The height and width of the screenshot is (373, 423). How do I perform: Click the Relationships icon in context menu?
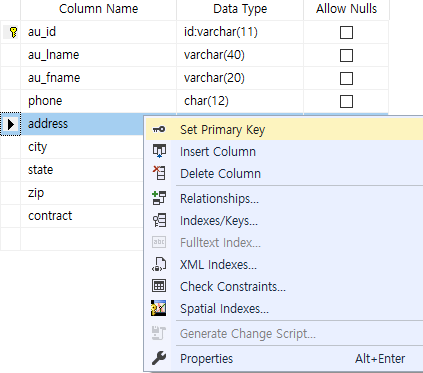pyautogui.click(x=159, y=198)
